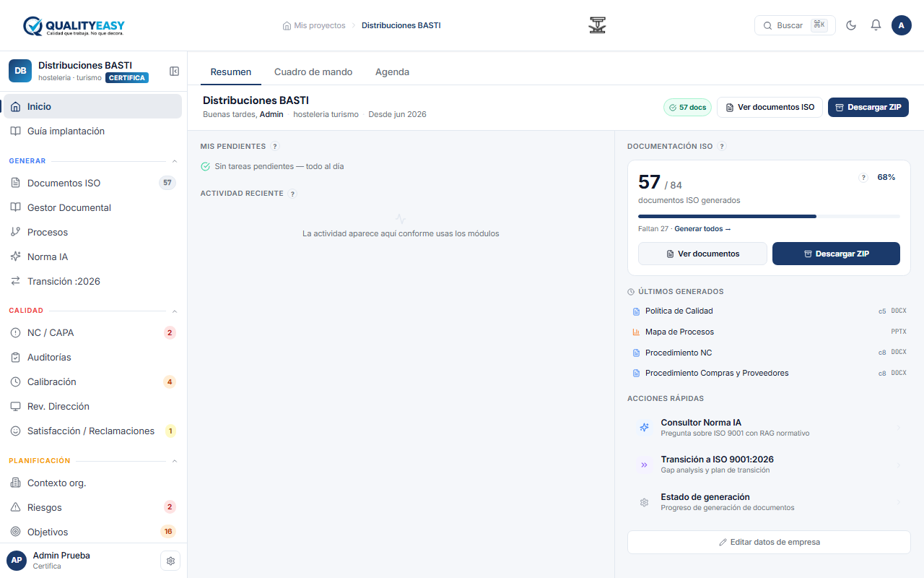Open the Mapa de Procesos PPTX

coord(769,332)
